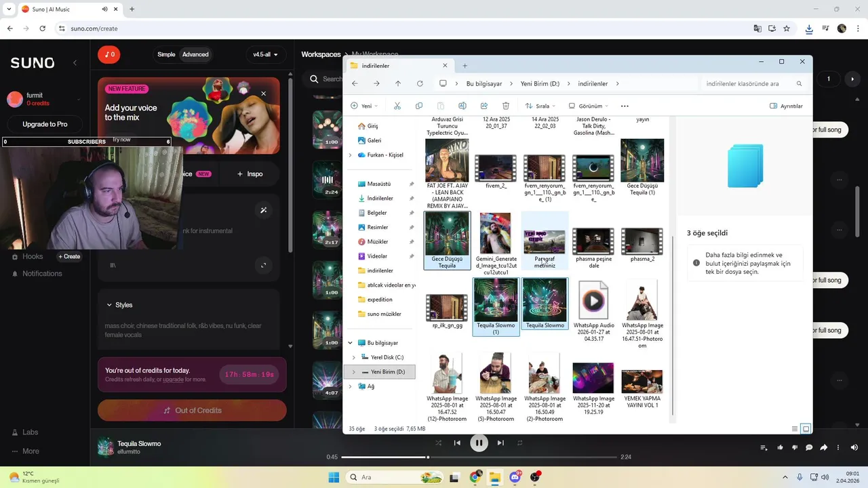
Task: Click the Rename icon in Explorer toolbar
Action: tap(462, 106)
